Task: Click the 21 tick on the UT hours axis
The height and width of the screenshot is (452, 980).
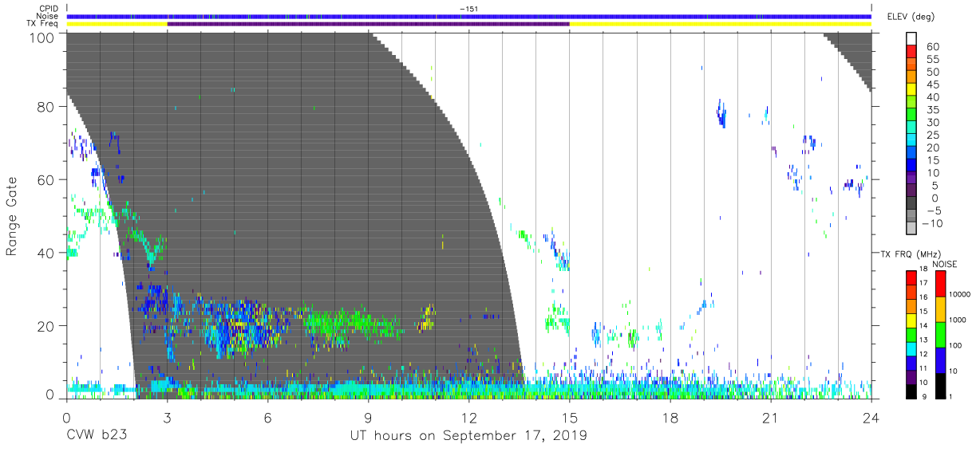Action: pos(770,417)
